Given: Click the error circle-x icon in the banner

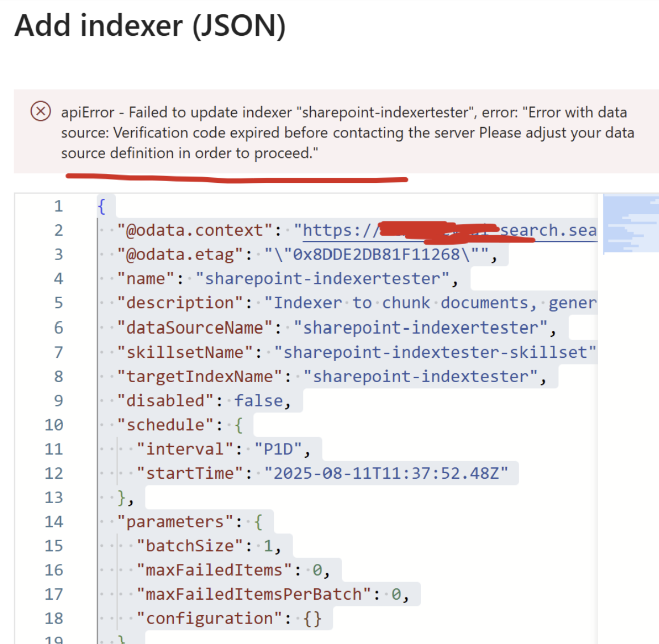Looking at the screenshot, I should pyautogui.click(x=41, y=111).
